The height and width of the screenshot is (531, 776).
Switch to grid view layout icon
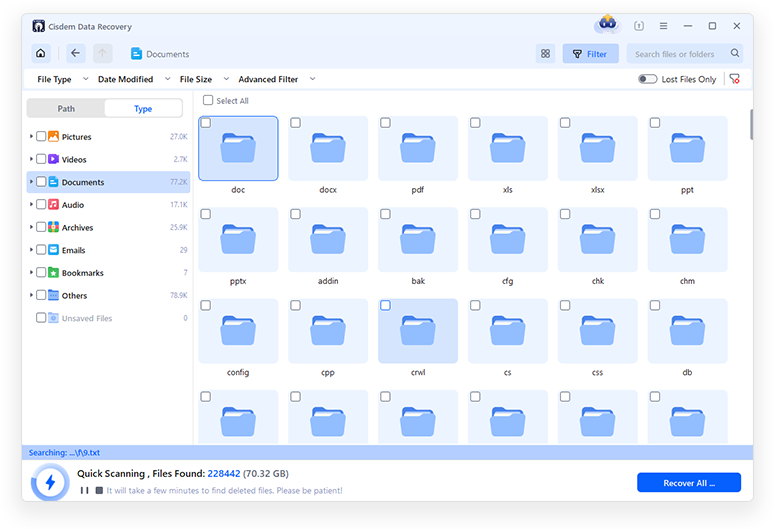pos(545,53)
